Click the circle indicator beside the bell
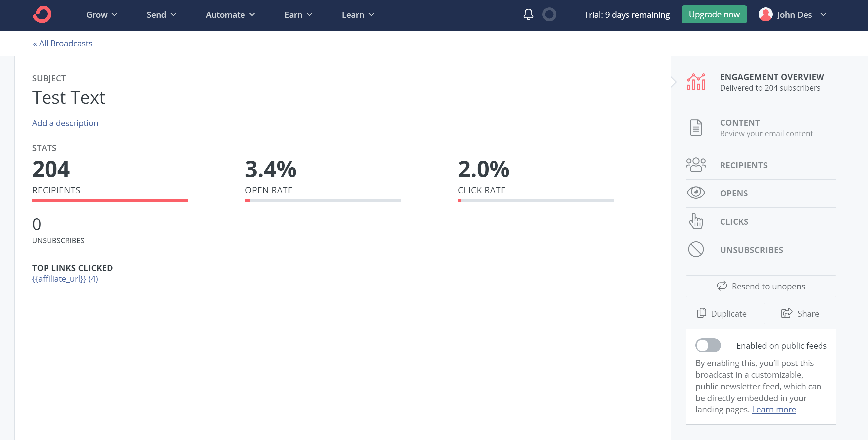The height and width of the screenshot is (440, 868). pyautogui.click(x=549, y=15)
